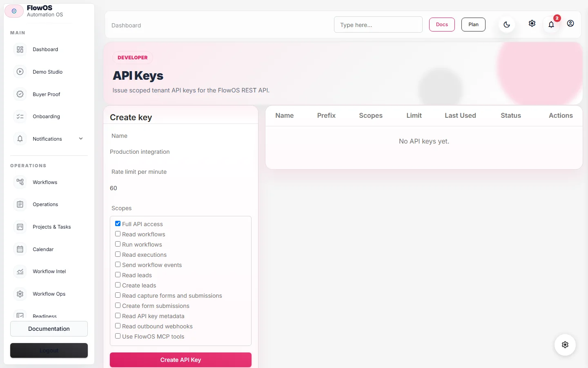Enable the Create leads scope
This screenshot has width=588, height=368.
[x=118, y=285]
